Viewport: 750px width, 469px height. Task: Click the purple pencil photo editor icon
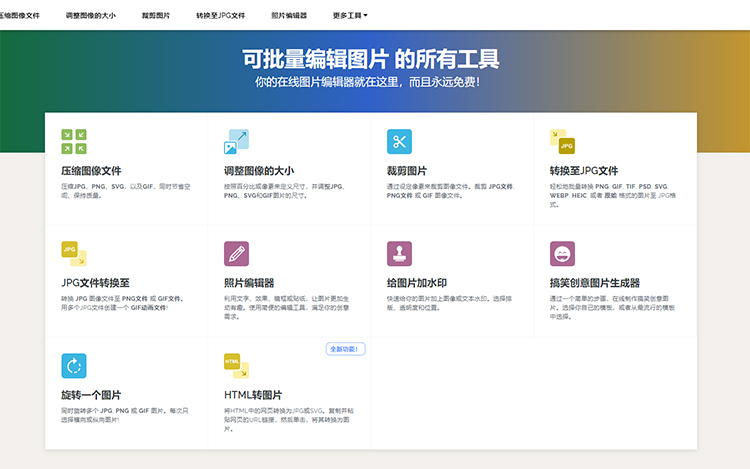pyautogui.click(x=236, y=253)
